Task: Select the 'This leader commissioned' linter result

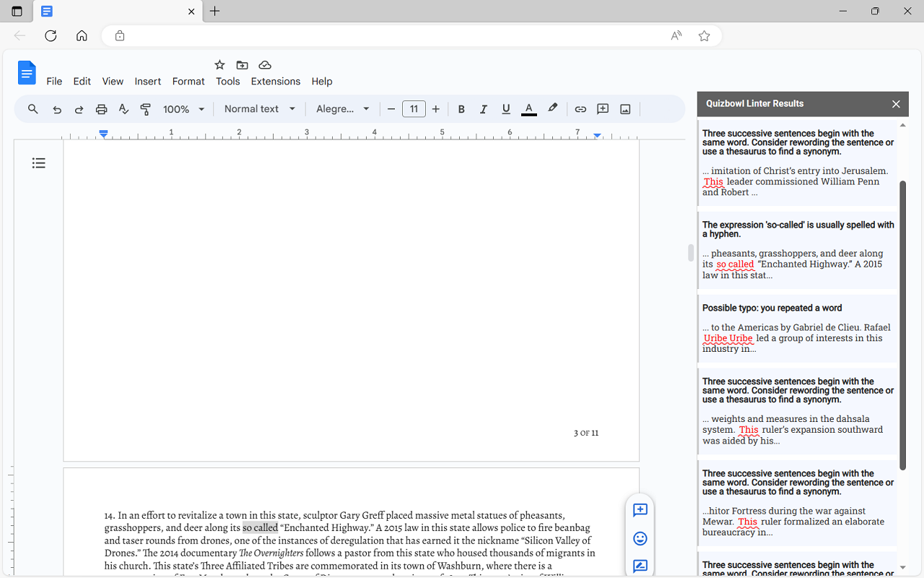Action: [798, 163]
